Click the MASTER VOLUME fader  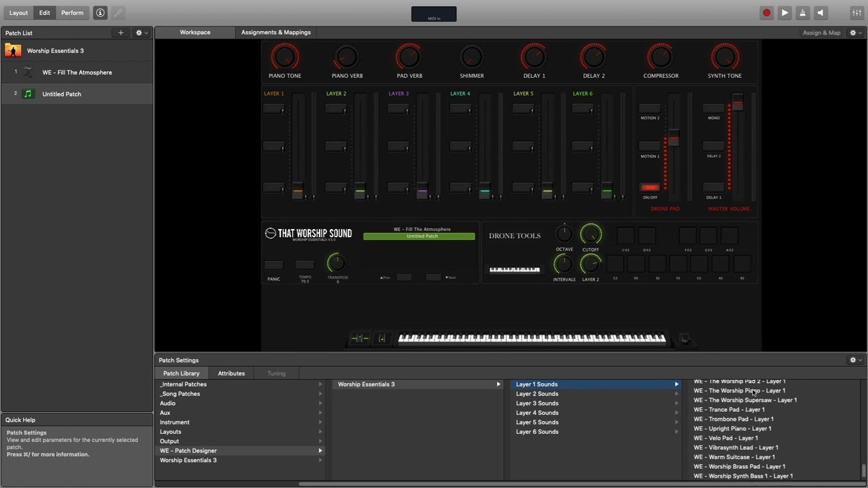tap(737, 104)
